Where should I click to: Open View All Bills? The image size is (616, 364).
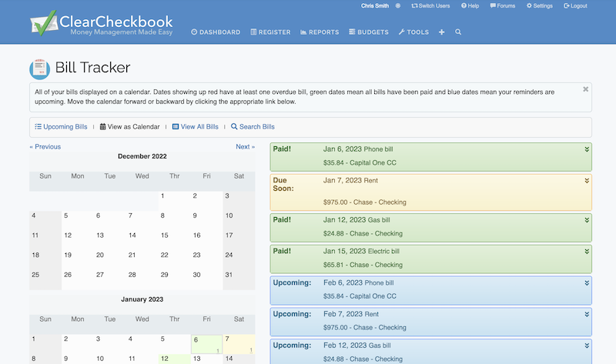[x=196, y=127]
